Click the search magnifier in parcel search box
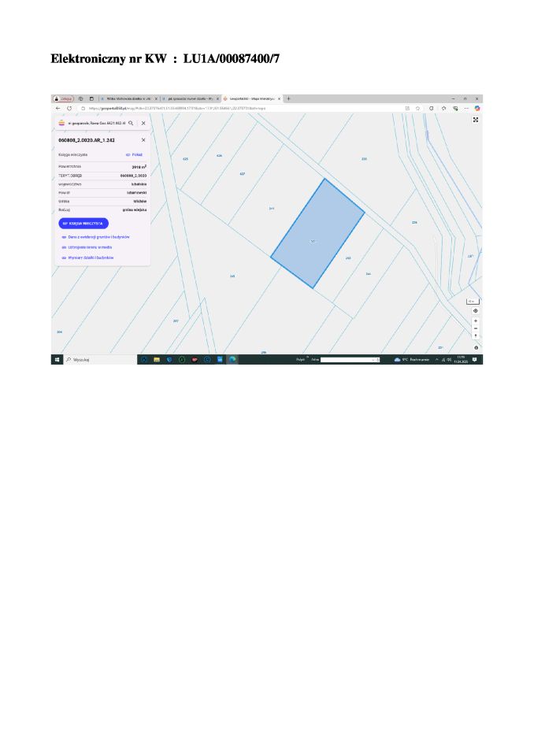The image size is (534, 756). pyautogui.click(x=131, y=124)
